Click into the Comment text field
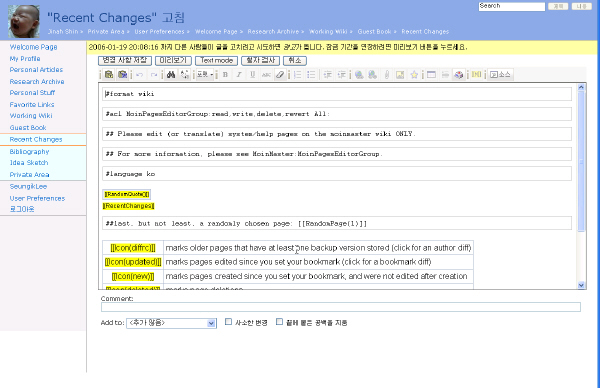 pyautogui.click(x=341, y=307)
